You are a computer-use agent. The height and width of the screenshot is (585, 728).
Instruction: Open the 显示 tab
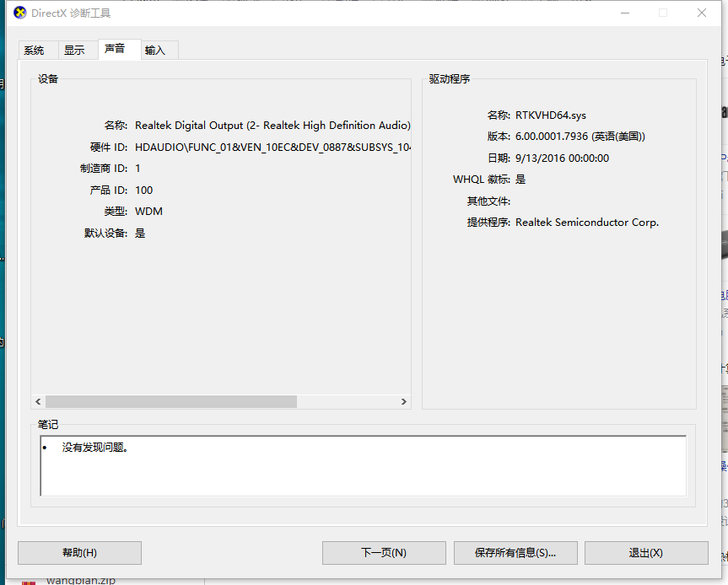coord(74,51)
